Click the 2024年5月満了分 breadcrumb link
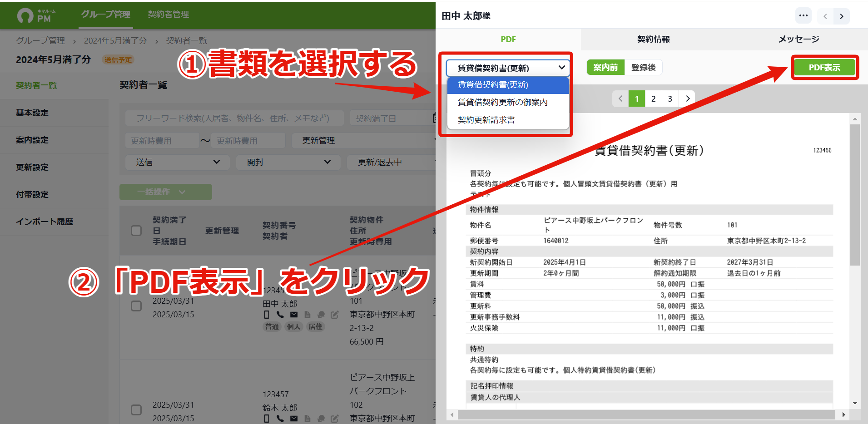Image resolution: width=868 pixels, height=424 pixels. [115, 40]
